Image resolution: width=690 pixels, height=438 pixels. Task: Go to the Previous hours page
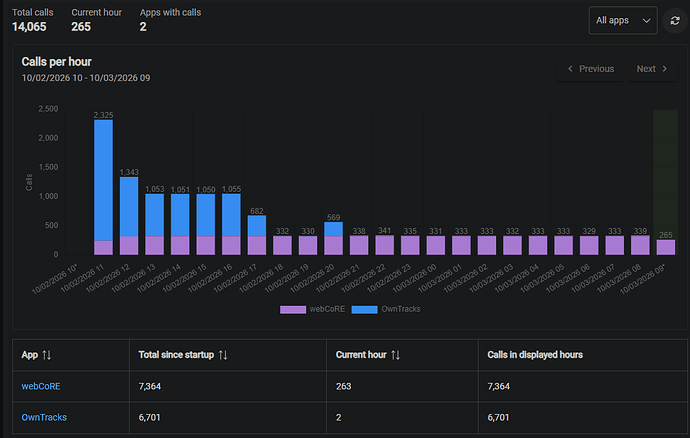(x=591, y=69)
